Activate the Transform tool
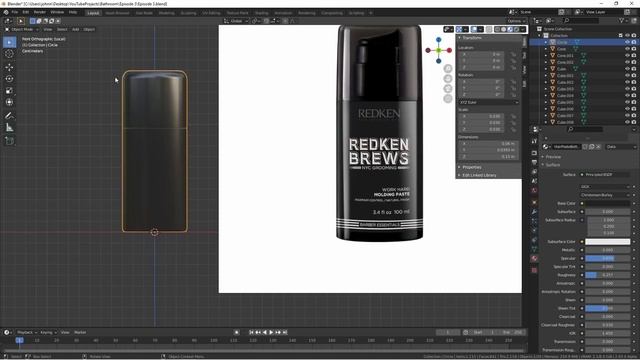Screen dimensions: 640x360 coord(9,102)
